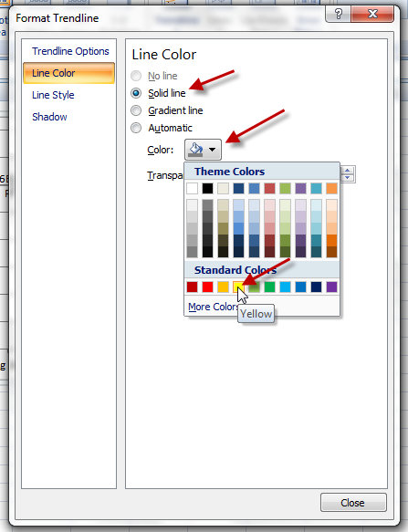408x532 pixels.
Task: Decrease transparency with stepper down arrow
Action: (x=347, y=178)
